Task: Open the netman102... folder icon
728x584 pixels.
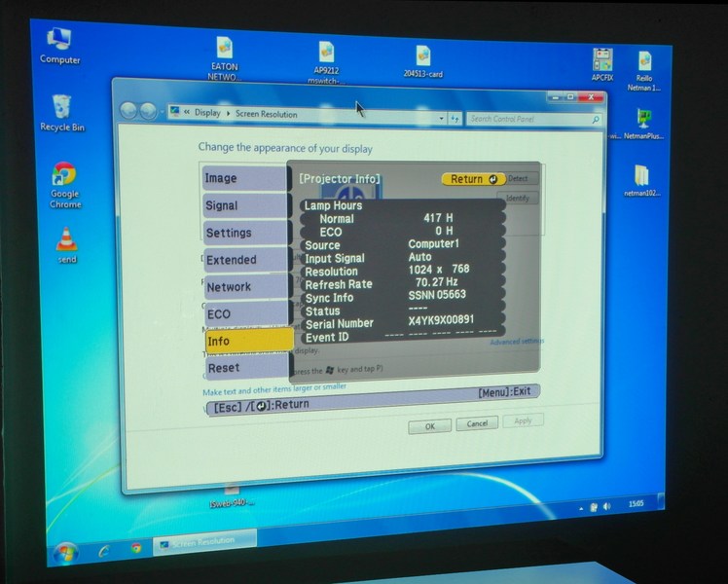Action: coord(641,180)
